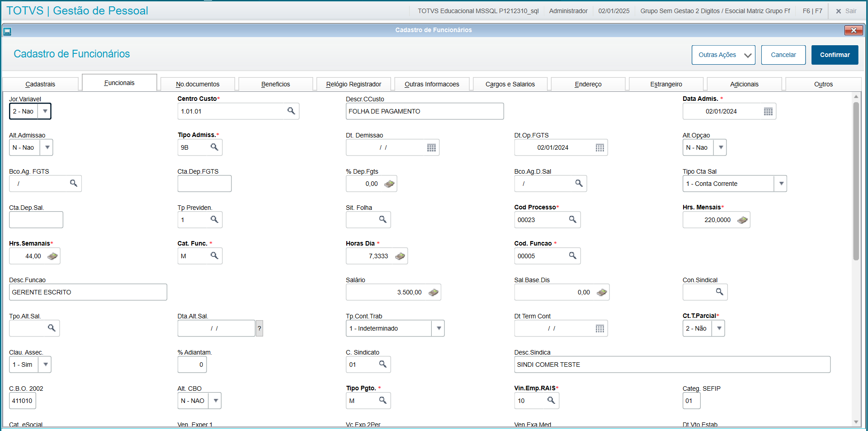The width and height of the screenshot is (868, 431).
Task: Expand Ct.T.Parcial dropdown
Action: click(x=718, y=328)
